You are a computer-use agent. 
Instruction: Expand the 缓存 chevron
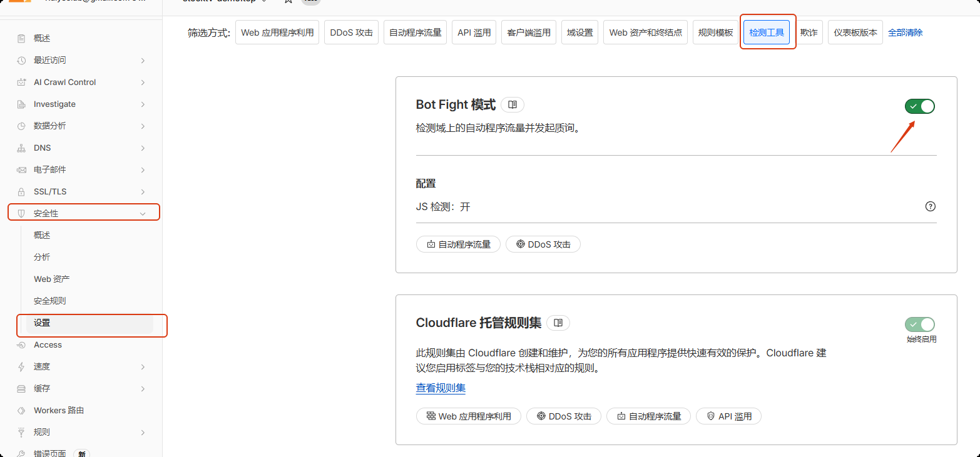point(143,389)
